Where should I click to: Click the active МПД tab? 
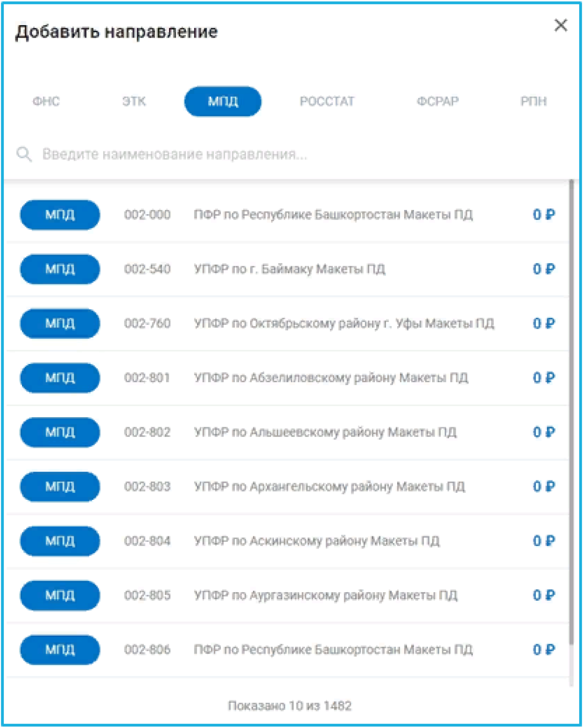223,101
